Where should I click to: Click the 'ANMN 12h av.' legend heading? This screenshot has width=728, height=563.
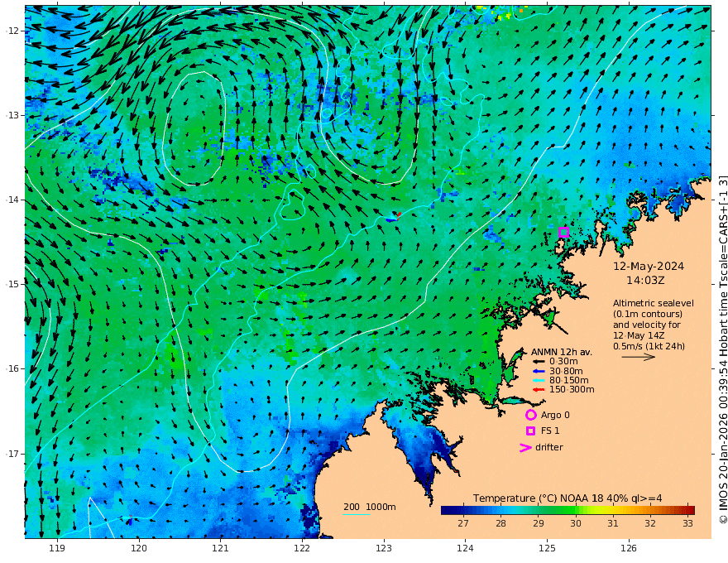(562, 352)
